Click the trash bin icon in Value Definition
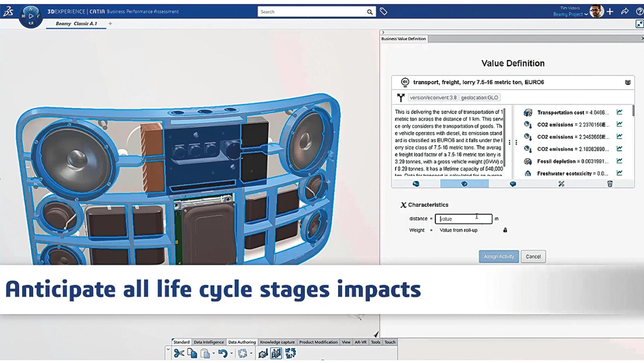 (x=610, y=184)
